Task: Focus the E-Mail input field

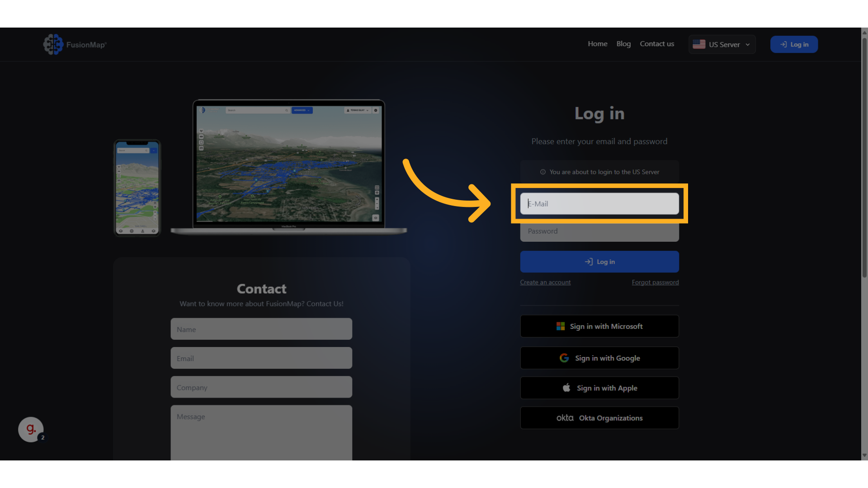Action: [x=599, y=204]
